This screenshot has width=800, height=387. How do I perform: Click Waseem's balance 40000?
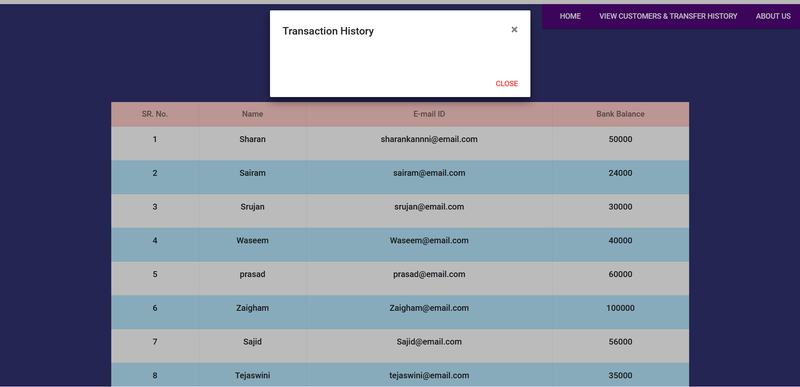click(620, 241)
